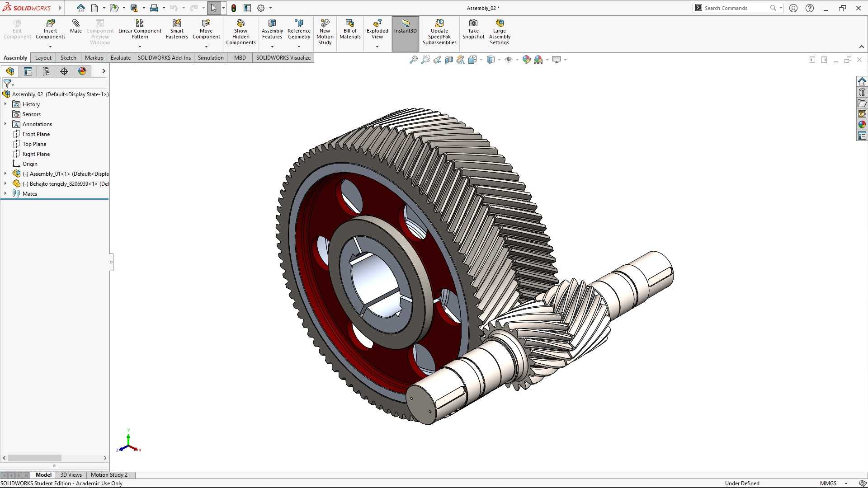Click the user login account icon
Image resolution: width=868 pixels, height=488 pixels.
coord(793,8)
